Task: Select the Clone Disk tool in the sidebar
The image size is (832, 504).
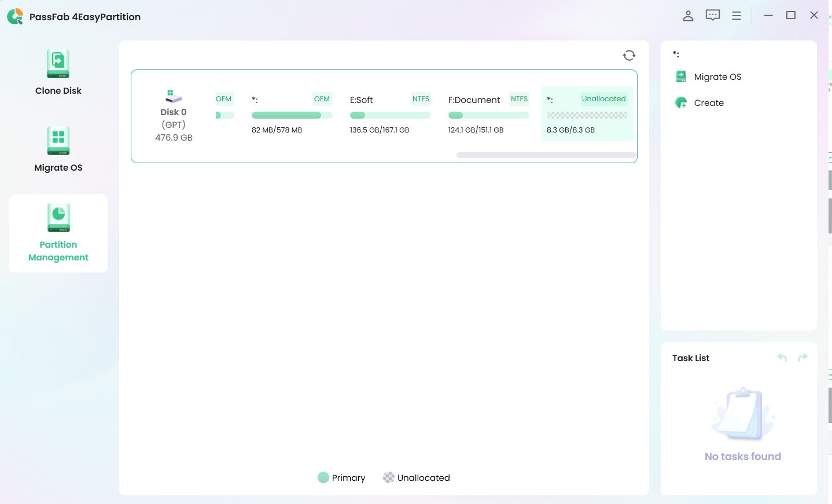Action: [x=58, y=71]
